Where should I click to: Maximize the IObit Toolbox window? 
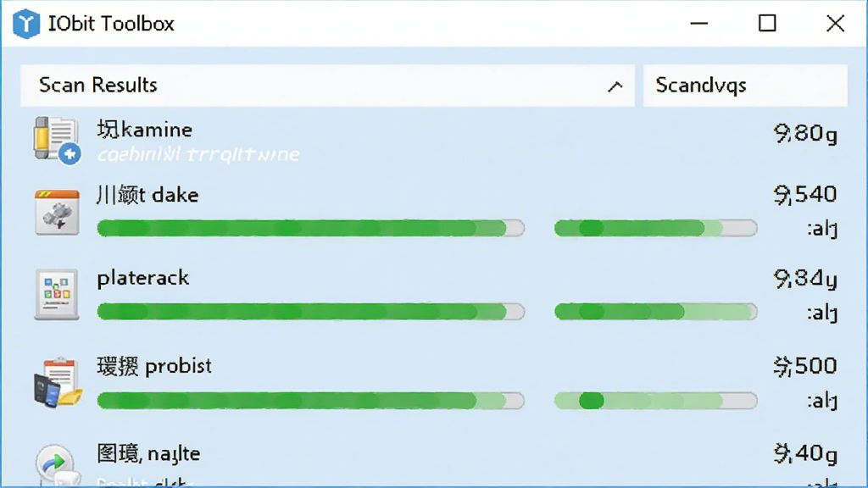766,23
